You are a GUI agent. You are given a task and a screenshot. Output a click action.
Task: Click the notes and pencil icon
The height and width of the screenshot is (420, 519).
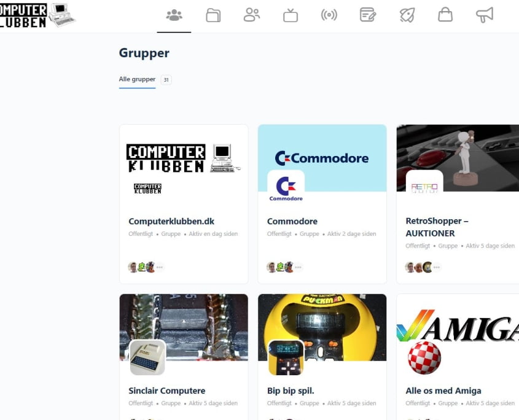[368, 15]
